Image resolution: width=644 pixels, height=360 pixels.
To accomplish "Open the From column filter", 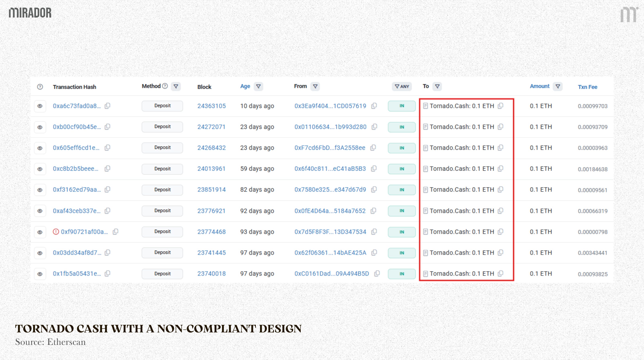I will [x=315, y=86].
